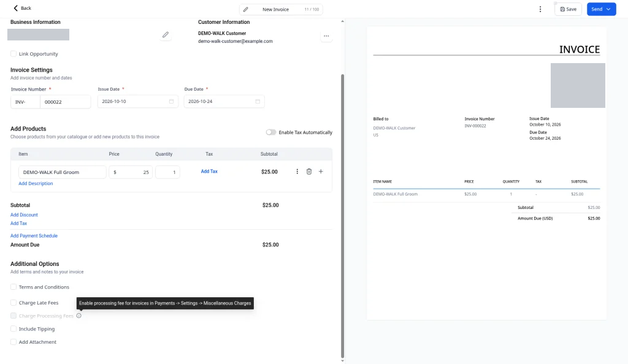This screenshot has width=628, height=364.
Task: Click info icon beside Charge Processing Fees
Action: (79, 316)
